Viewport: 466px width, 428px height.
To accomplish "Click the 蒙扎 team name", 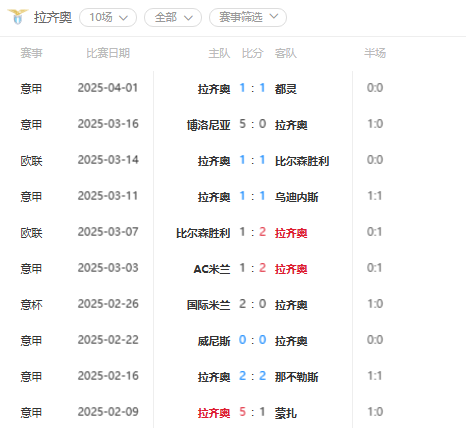I will [x=286, y=413].
